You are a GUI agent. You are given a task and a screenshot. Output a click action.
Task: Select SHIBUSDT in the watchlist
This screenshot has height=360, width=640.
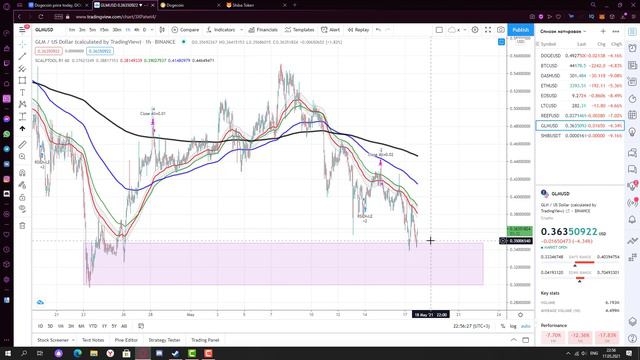580,136
